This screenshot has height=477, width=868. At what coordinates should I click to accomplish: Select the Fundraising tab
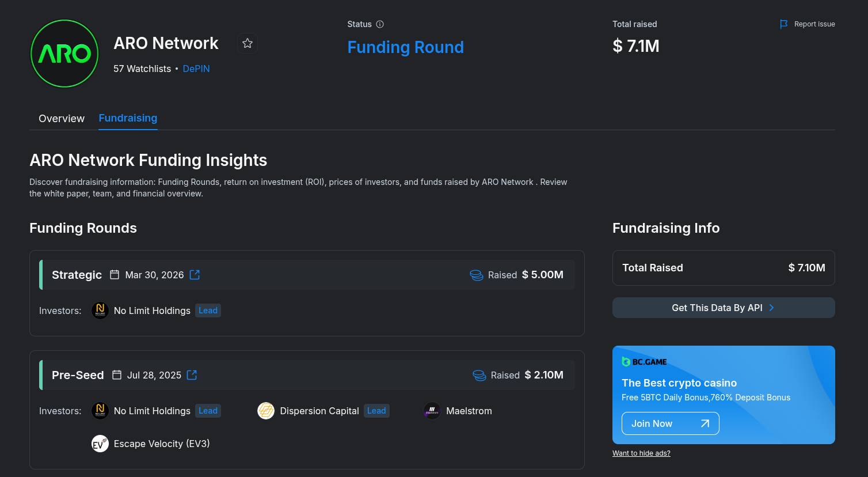pyautogui.click(x=128, y=118)
